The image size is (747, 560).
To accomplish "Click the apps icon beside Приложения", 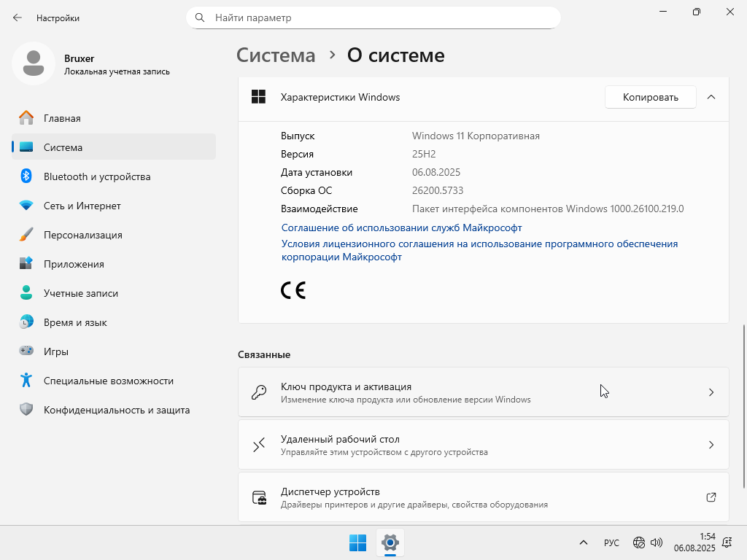I will (26, 263).
